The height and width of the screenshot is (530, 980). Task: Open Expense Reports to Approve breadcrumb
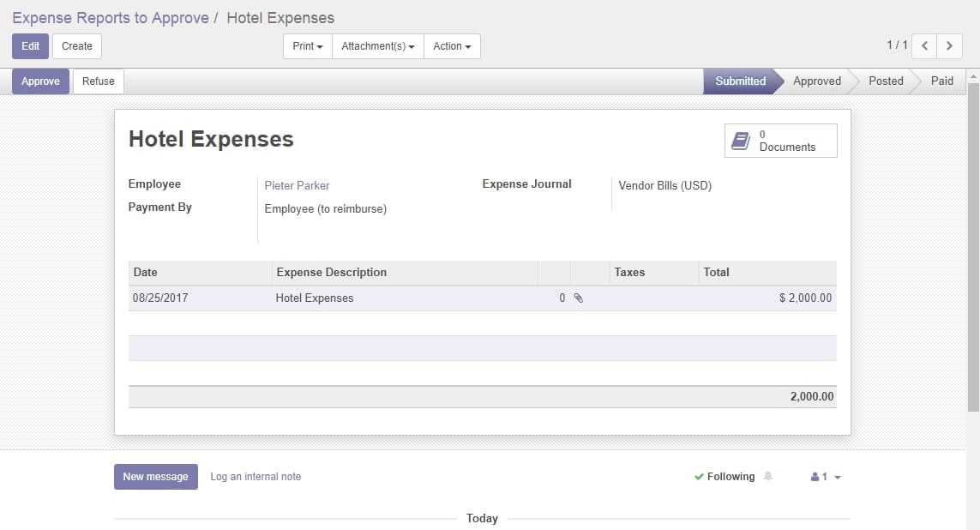point(111,18)
